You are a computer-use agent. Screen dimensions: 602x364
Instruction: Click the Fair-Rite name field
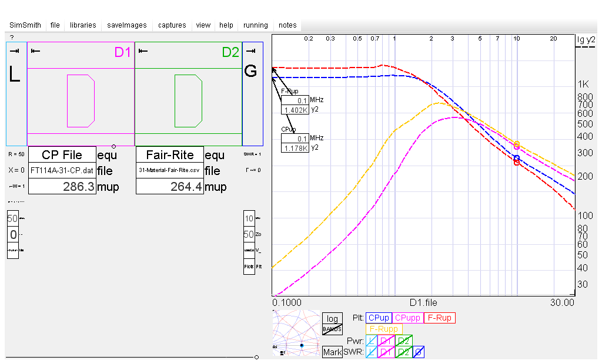click(x=170, y=154)
